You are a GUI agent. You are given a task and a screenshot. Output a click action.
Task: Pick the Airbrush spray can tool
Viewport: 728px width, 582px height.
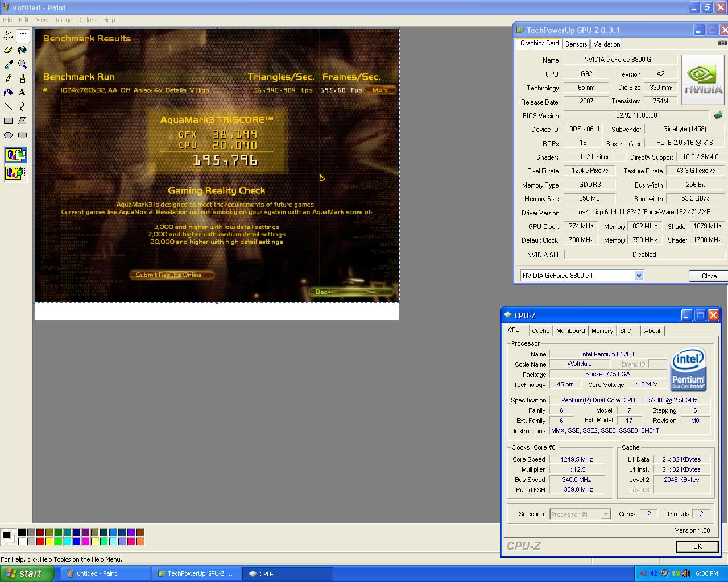click(9, 93)
